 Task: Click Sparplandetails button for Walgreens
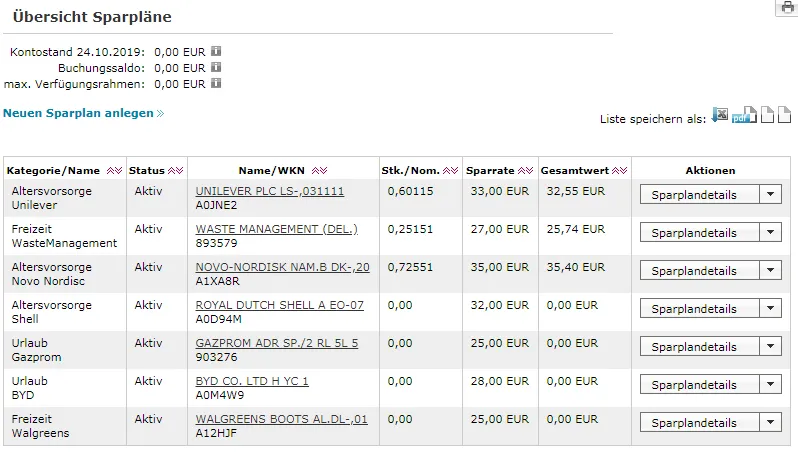click(699, 422)
